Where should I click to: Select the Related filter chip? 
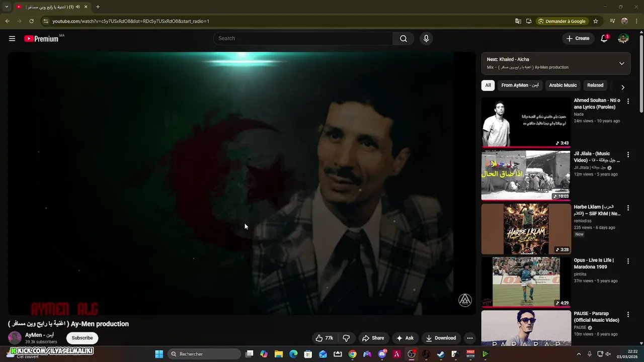[x=595, y=85]
